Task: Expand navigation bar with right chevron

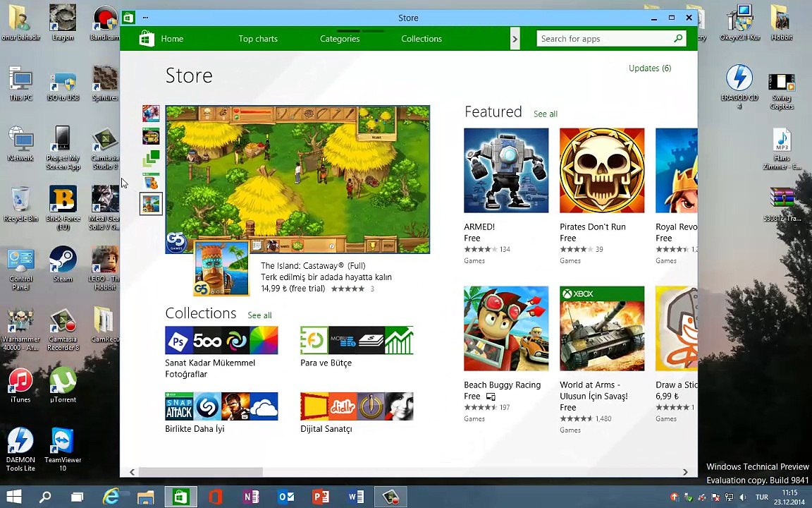Action: coord(515,39)
